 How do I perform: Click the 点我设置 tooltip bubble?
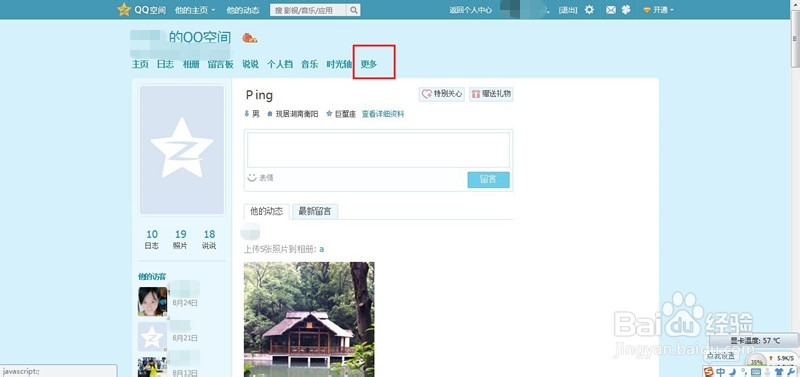720,356
